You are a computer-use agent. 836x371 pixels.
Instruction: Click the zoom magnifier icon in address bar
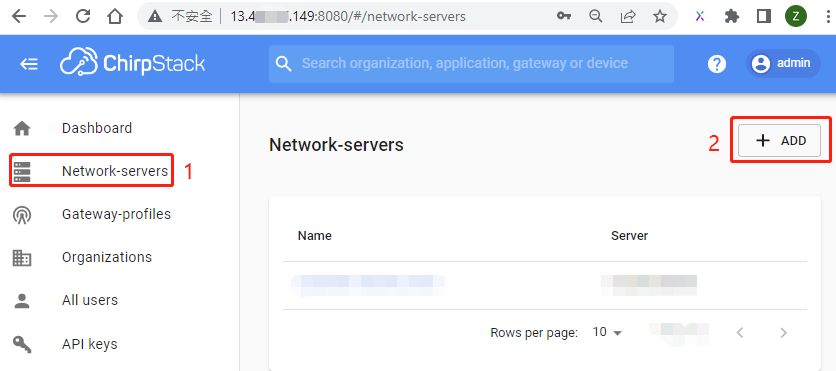596,17
